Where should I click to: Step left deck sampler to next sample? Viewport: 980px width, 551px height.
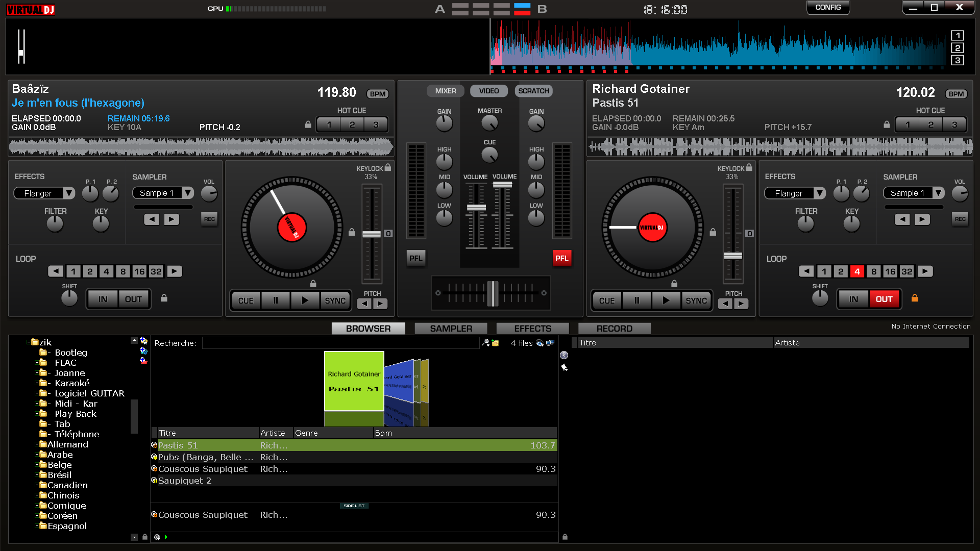171,219
